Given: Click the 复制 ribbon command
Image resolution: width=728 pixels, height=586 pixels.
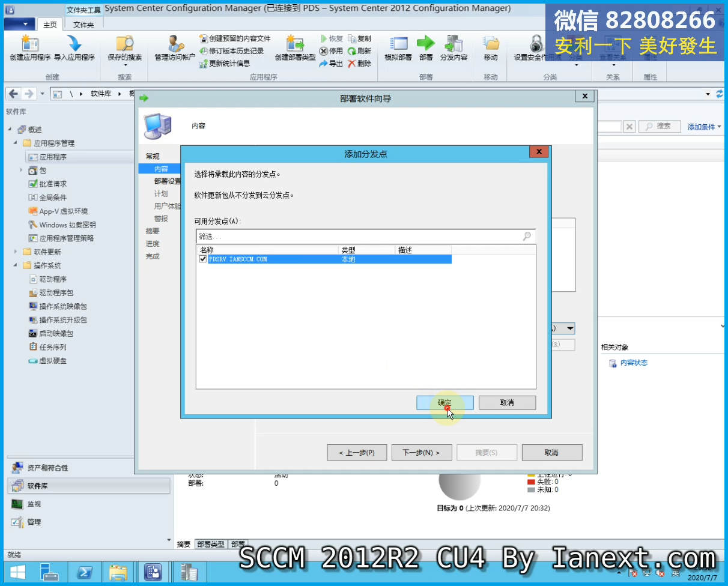Looking at the screenshot, I should click(359, 38).
